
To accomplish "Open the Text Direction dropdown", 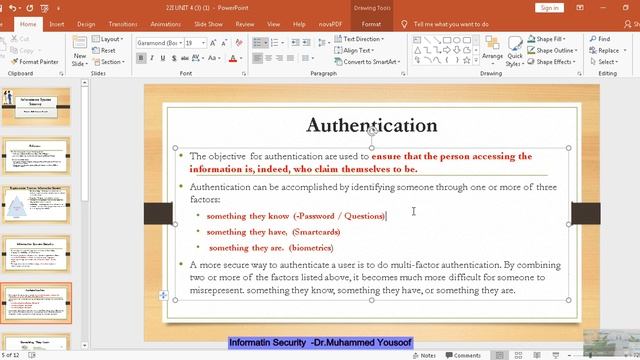I will click(359, 39).
